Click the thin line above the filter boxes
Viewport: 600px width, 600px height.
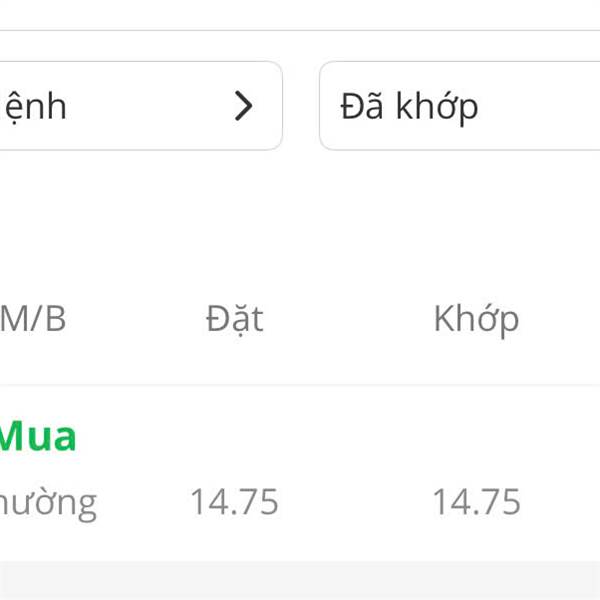click(x=300, y=30)
